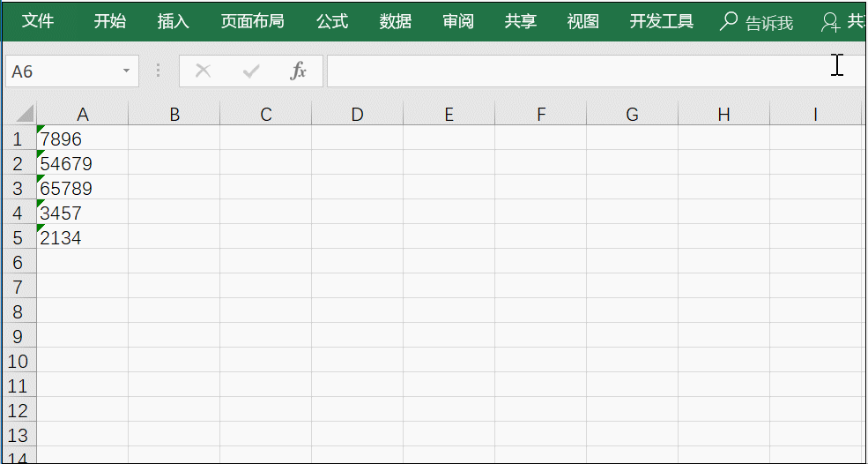Click the Name Box showing A6
This screenshot has width=868, height=464.
click(72, 71)
